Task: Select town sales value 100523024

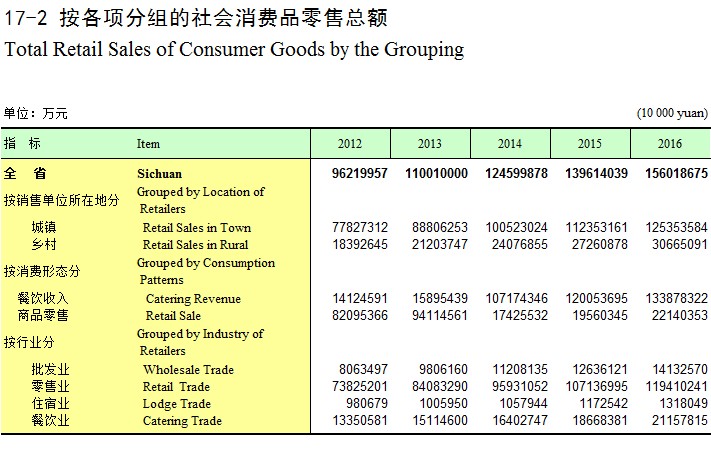Action: point(516,227)
